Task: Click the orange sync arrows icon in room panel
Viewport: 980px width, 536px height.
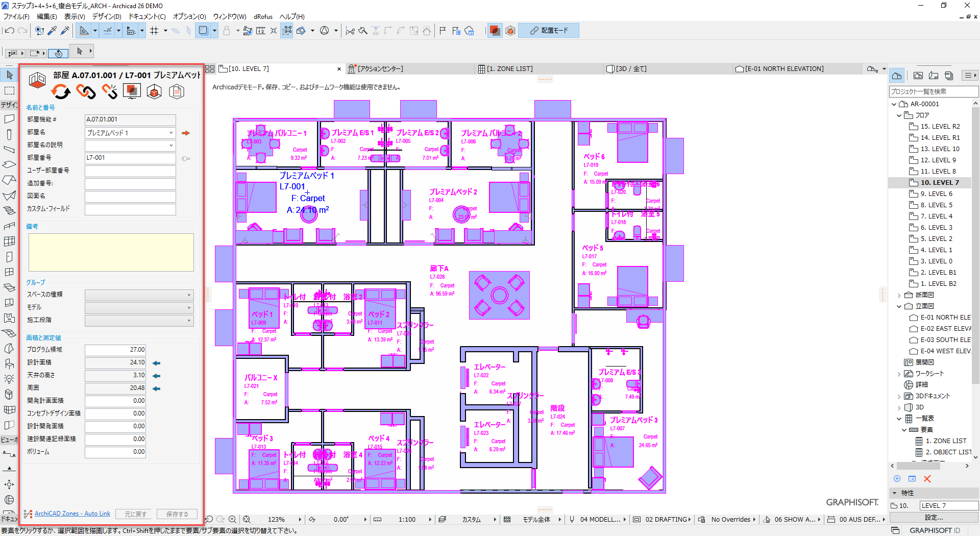Action: (x=61, y=92)
